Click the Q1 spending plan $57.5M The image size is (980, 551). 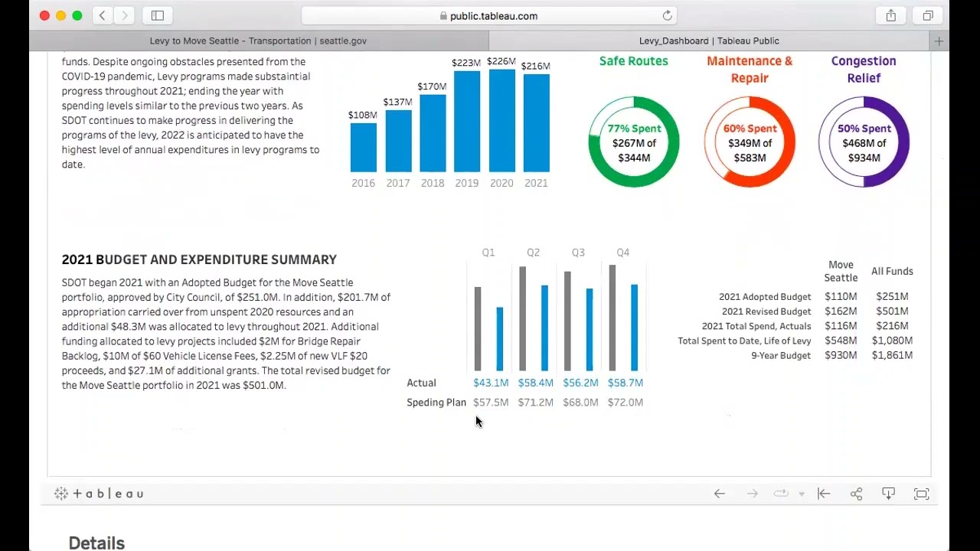click(x=491, y=403)
